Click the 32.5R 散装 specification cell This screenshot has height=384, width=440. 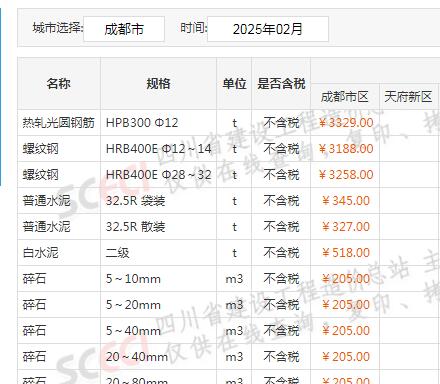click(x=158, y=227)
